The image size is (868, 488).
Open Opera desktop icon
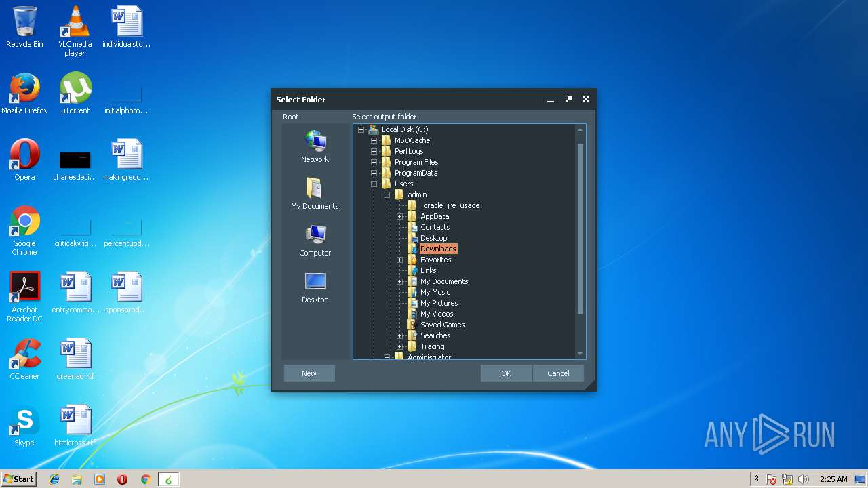pos(24,160)
